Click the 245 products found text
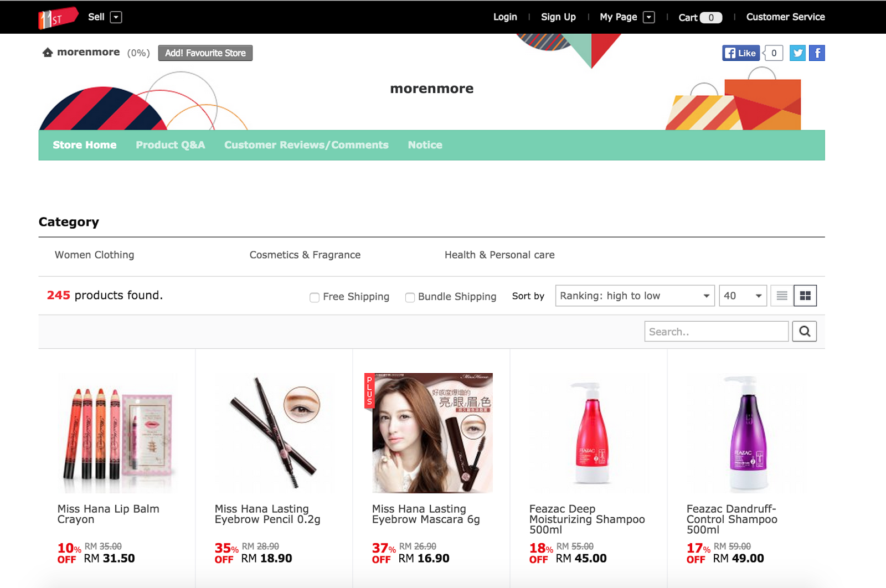This screenshot has width=886, height=588. 105,295
